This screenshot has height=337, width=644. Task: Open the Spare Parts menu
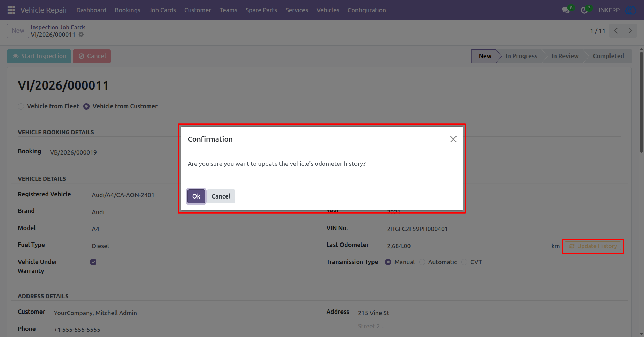tap(261, 10)
